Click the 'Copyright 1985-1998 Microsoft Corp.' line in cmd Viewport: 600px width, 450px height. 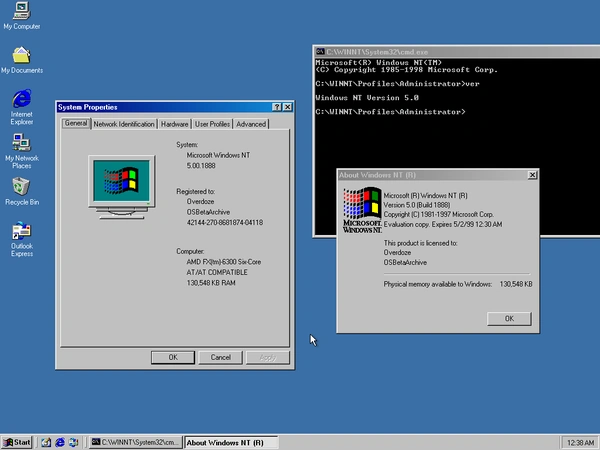(x=406, y=70)
